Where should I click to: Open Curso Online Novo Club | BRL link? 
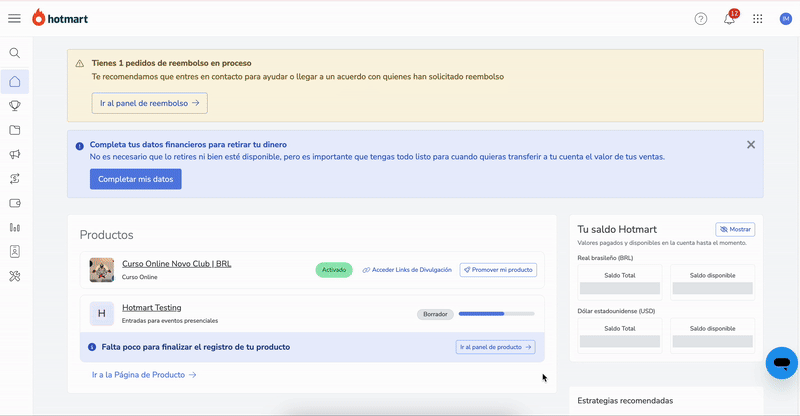177,264
